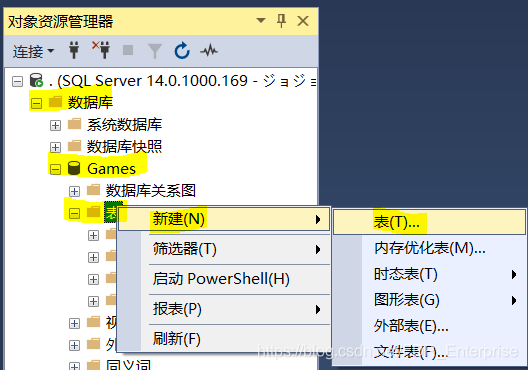The image size is (528, 370).
Task: Select the Games database
Action: point(111,169)
